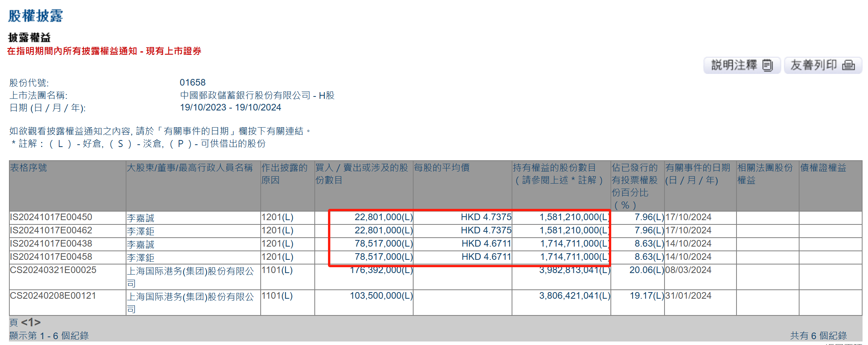Open event date 14/10/2024 in IS20241017E00458 row

(x=688, y=257)
